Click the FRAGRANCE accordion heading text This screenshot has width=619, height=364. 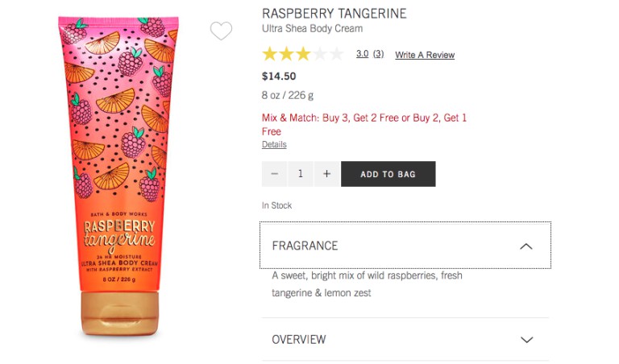[305, 246]
